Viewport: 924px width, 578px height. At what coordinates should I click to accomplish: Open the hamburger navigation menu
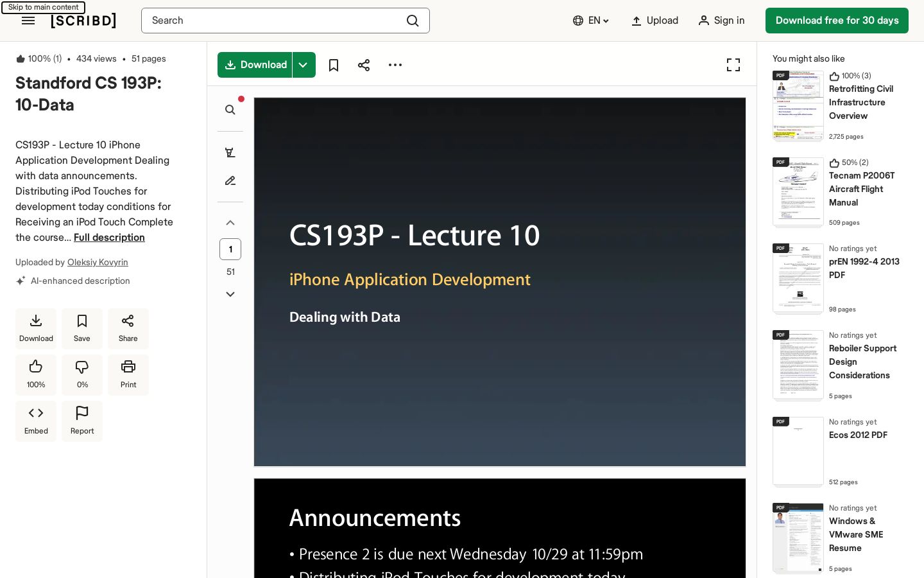point(28,21)
